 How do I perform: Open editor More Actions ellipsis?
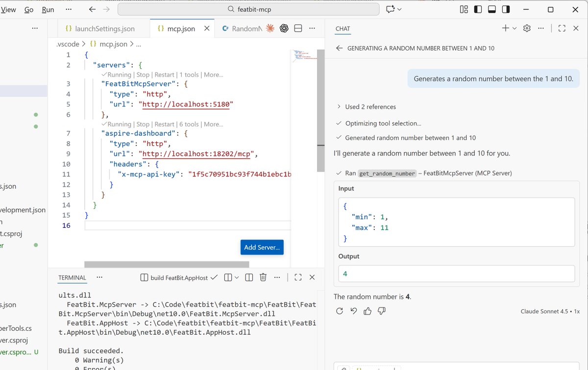(x=312, y=28)
